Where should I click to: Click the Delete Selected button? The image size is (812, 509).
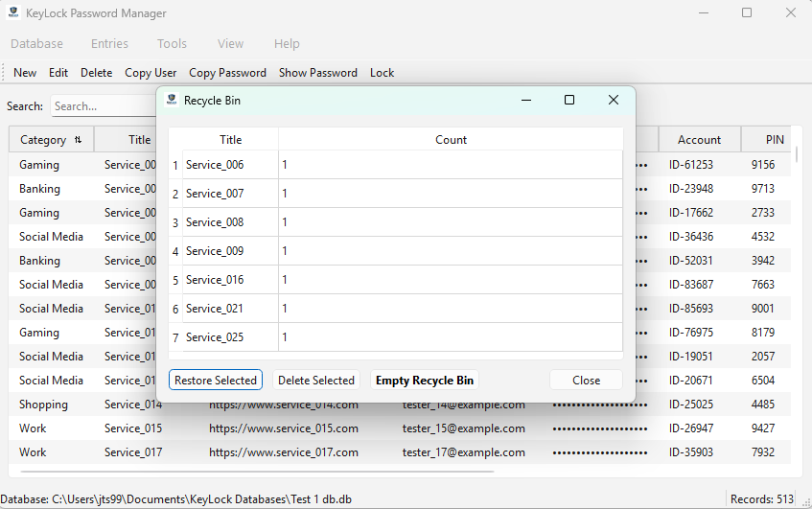(316, 381)
